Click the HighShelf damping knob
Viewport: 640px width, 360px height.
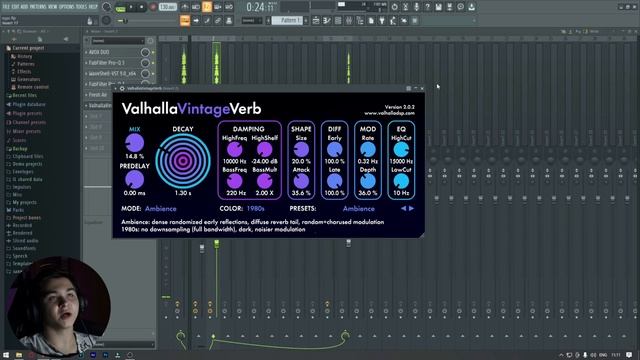pyautogui.click(x=264, y=150)
